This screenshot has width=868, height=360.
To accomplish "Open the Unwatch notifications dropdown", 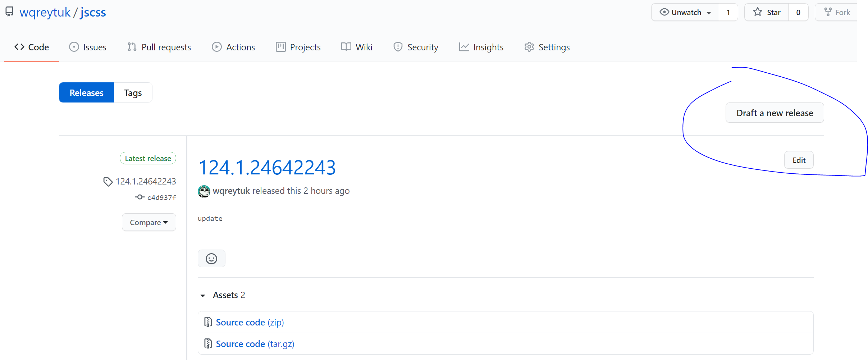I will pyautogui.click(x=685, y=12).
